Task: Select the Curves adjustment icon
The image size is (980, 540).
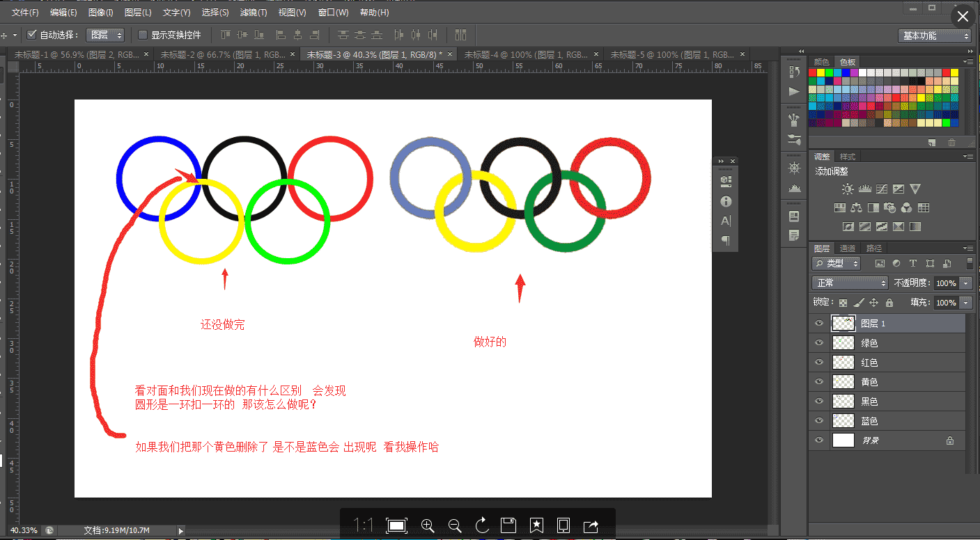Action: coord(881,188)
